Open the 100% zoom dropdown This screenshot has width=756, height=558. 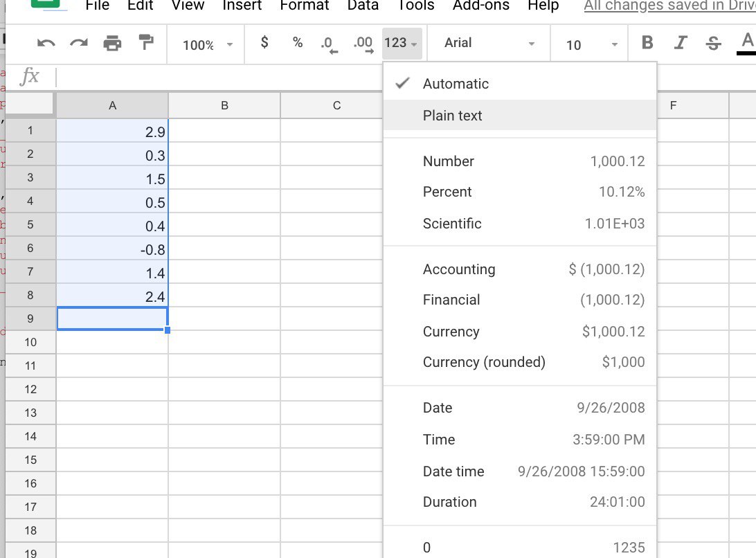click(208, 45)
